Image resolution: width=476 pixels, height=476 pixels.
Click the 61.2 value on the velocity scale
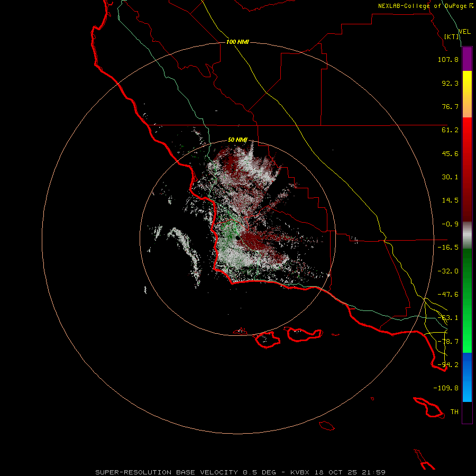click(450, 130)
